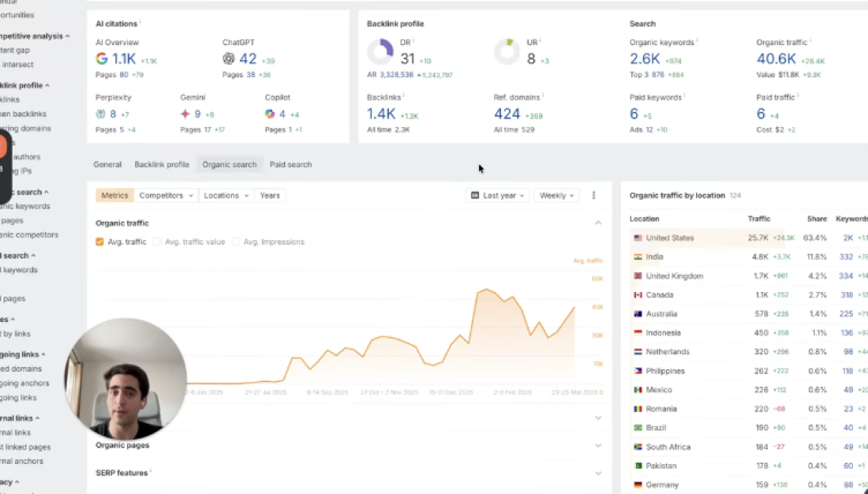Check the Avg. Impressions option
The width and height of the screenshot is (868, 494).
pyautogui.click(x=235, y=241)
